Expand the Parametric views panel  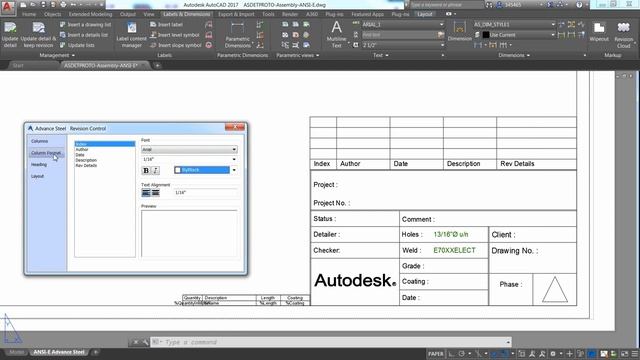[297, 55]
